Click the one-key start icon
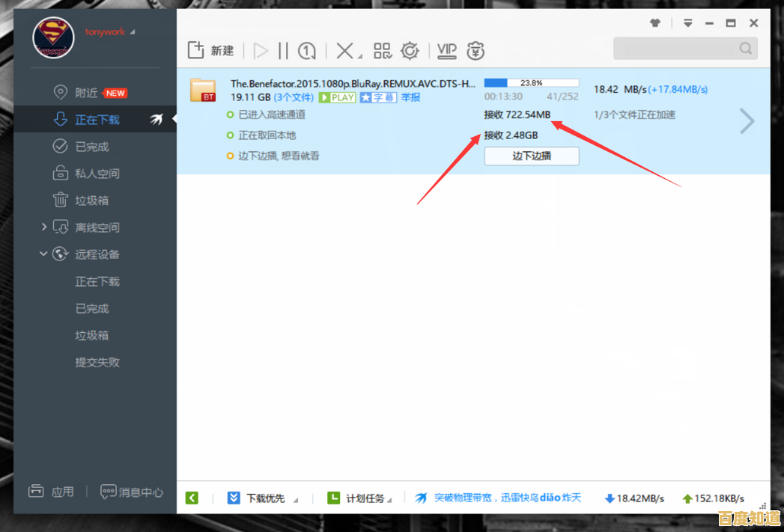 coord(306,50)
